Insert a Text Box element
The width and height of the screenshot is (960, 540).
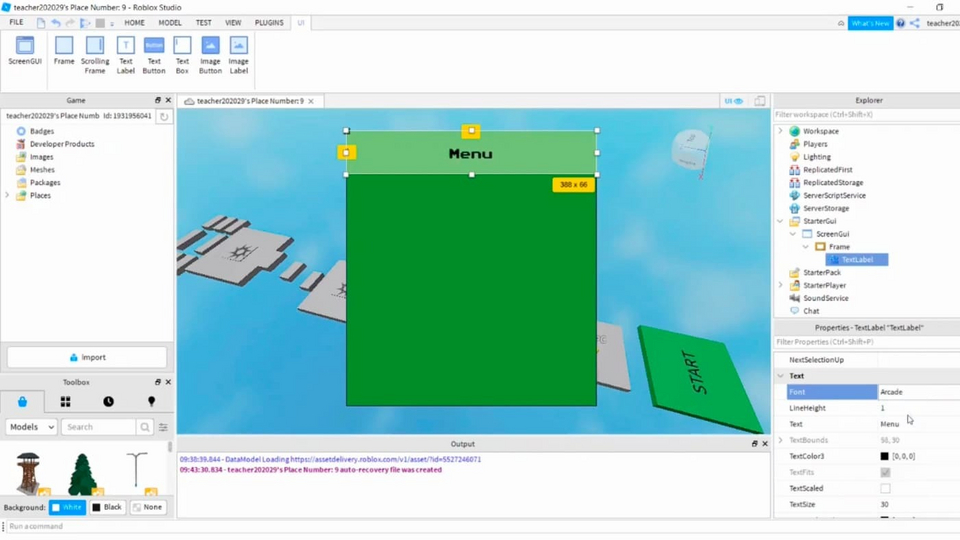point(182,55)
